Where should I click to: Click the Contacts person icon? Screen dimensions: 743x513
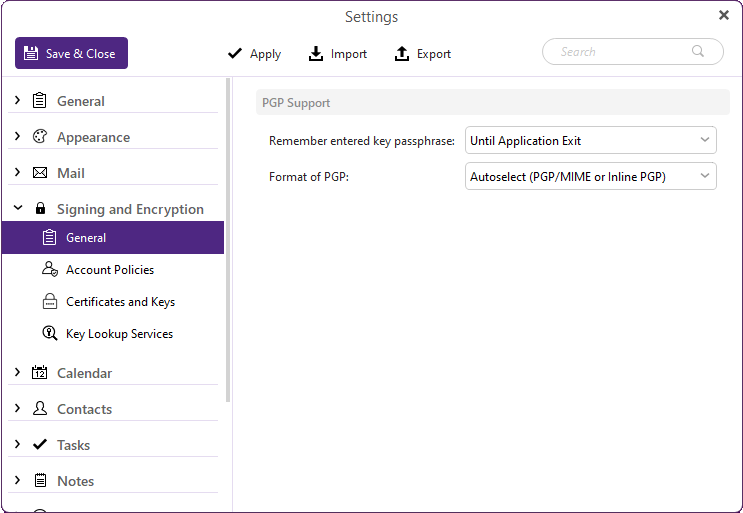pyautogui.click(x=40, y=408)
